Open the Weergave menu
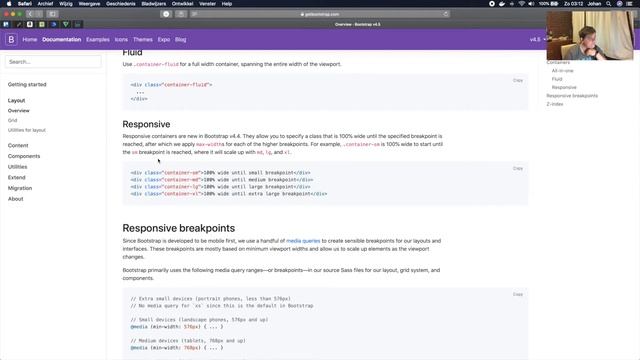This screenshot has height=360, width=640. coord(89,4)
